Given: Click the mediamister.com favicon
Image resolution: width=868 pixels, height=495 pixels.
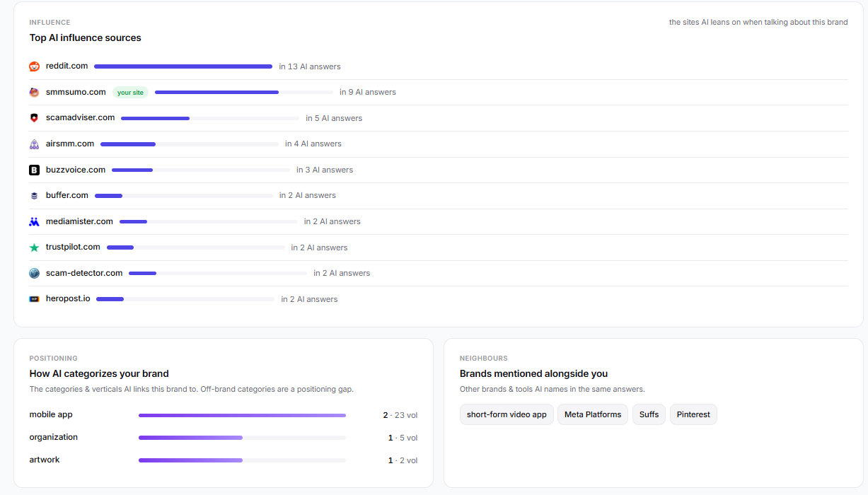Looking at the screenshot, I should 34,221.
